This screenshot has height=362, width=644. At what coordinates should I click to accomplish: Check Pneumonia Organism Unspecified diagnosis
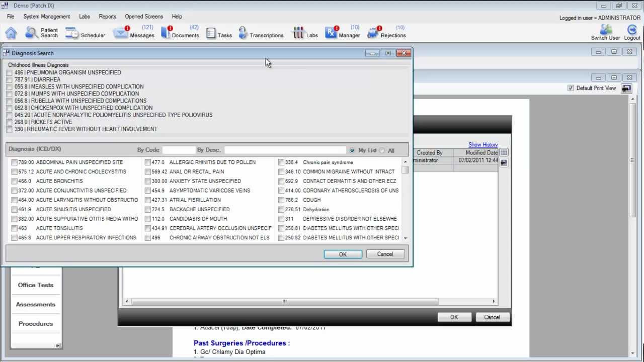tap(10, 73)
